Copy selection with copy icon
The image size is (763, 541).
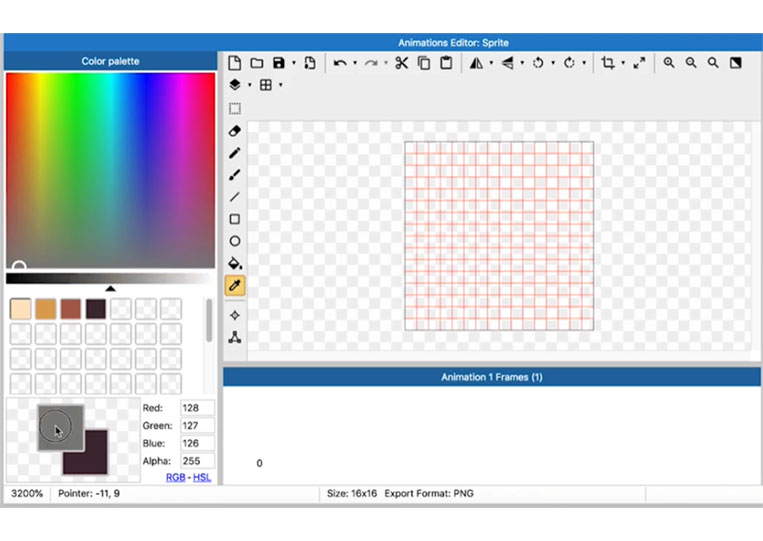click(424, 63)
